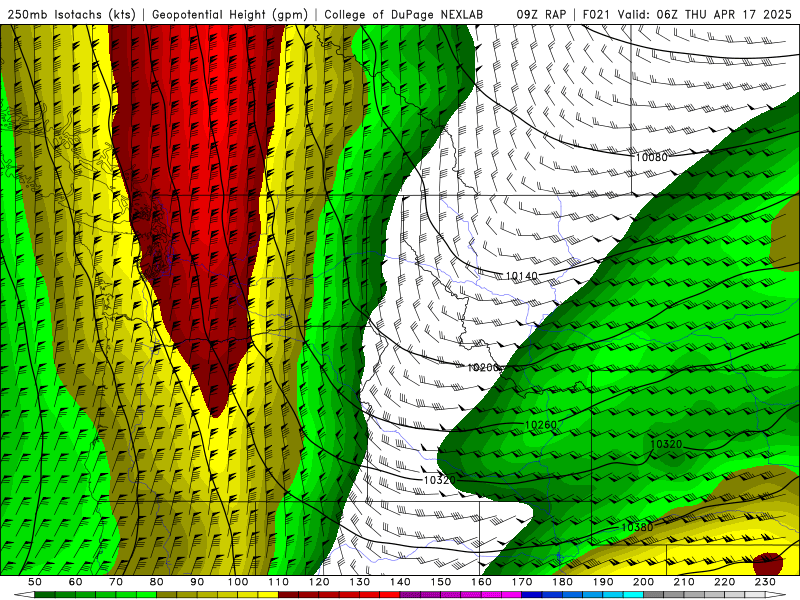Select the 10380 height contour label
The width and height of the screenshot is (800, 600).
pyautogui.click(x=637, y=527)
